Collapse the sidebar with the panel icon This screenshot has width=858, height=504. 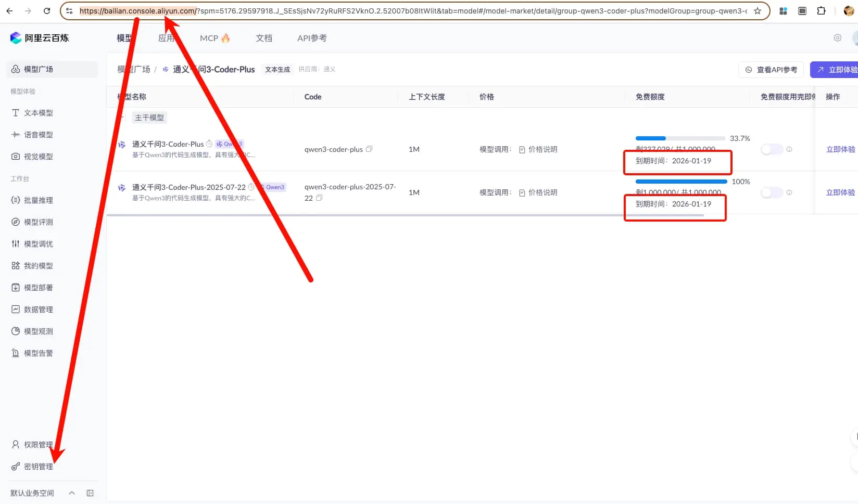click(x=90, y=493)
